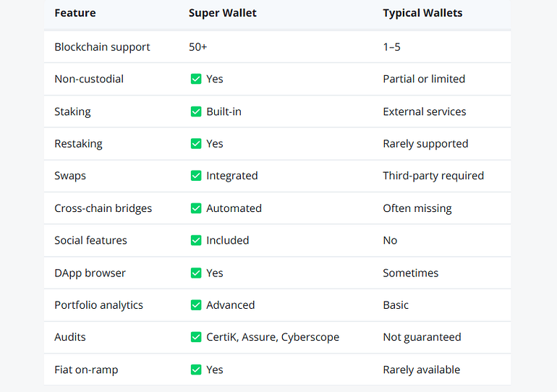Click the 50+ blockchain support value
The image size is (557, 392).
[x=198, y=47]
